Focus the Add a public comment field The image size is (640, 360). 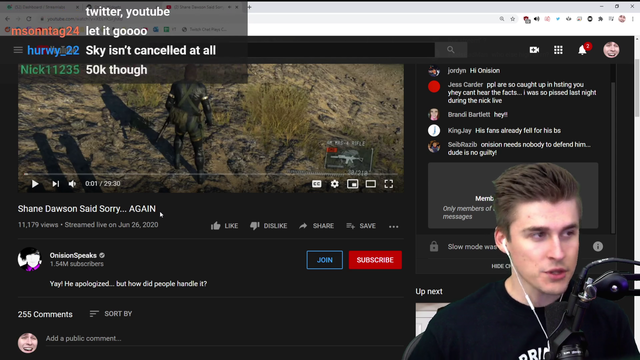click(x=224, y=338)
